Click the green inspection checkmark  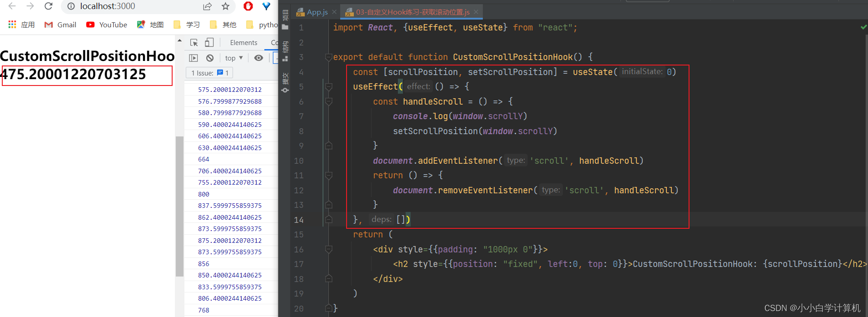863,27
